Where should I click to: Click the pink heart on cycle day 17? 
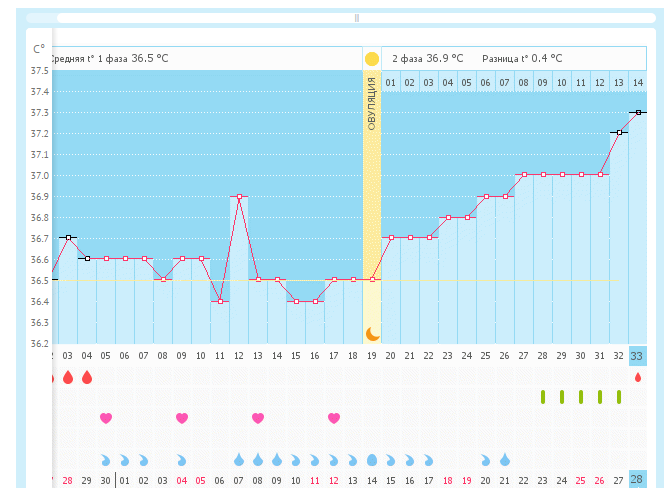334,418
